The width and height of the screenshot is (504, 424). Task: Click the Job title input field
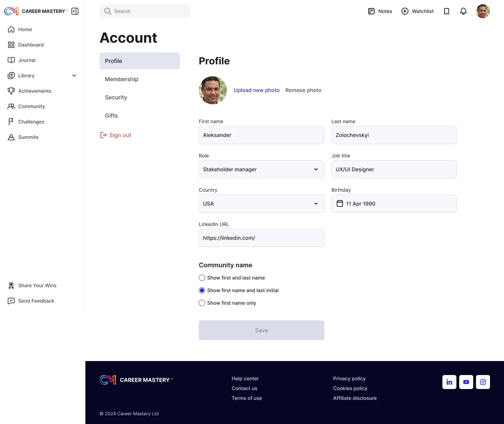coord(394,169)
